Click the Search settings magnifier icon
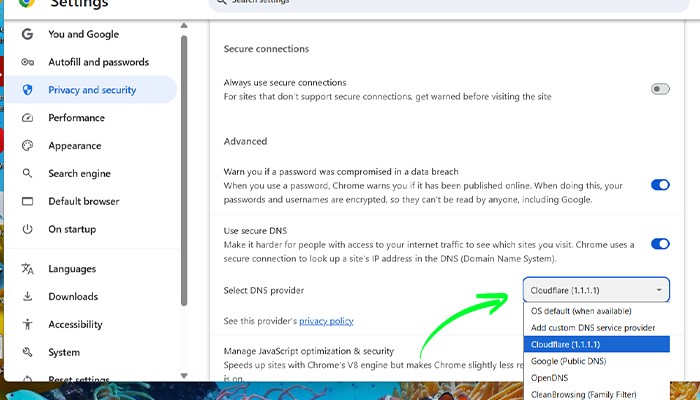700x400 pixels. click(x=221, y=2)
